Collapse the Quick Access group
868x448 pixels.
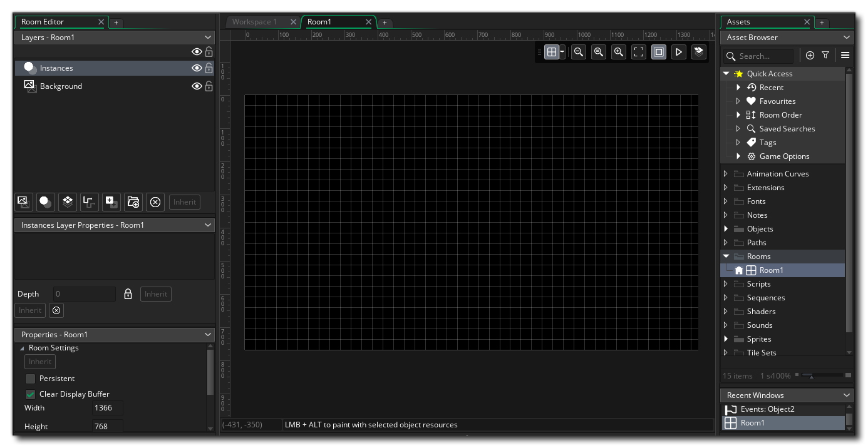[x=726, y=74]
